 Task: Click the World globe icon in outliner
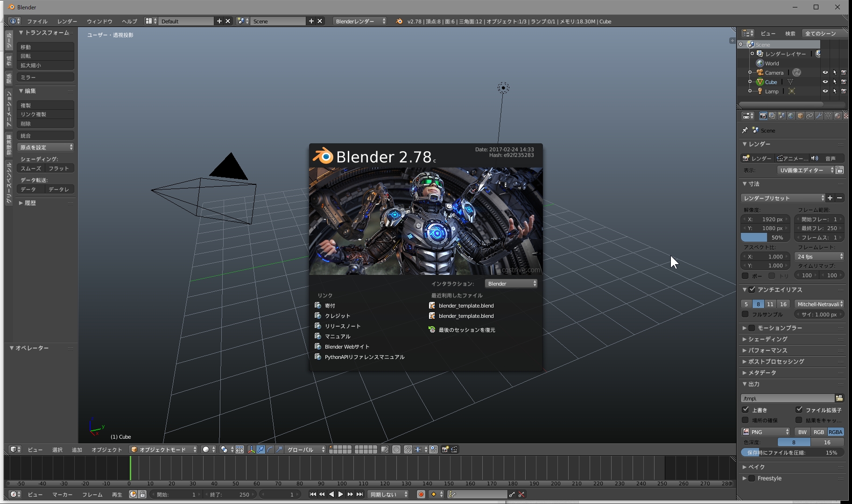pyautogui.click(x=760, y=63)
